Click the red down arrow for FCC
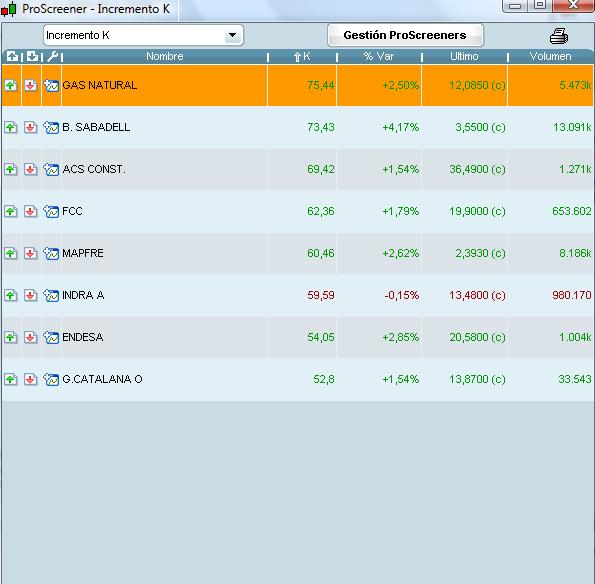This screenshot has height=584, width=595. coord(31,211)
